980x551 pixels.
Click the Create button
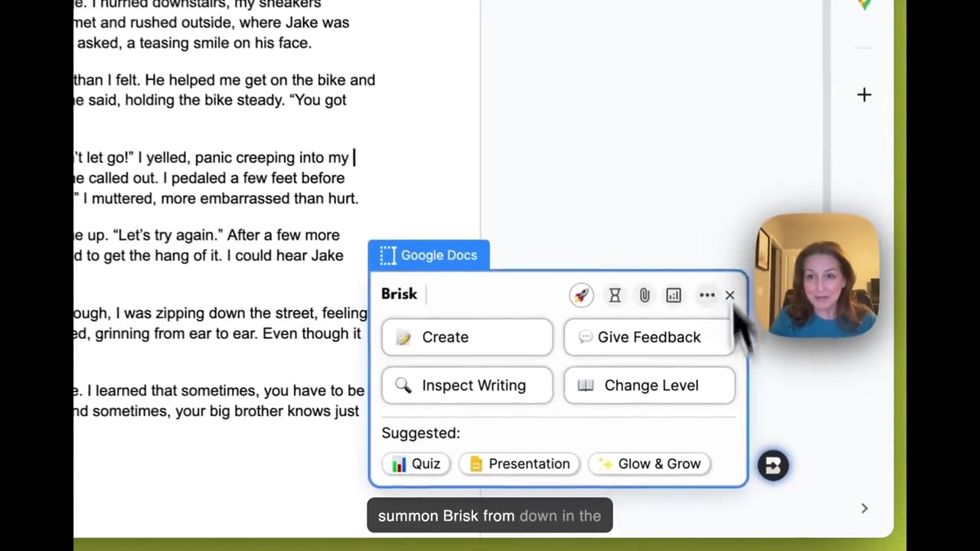(x=467, y=337)
